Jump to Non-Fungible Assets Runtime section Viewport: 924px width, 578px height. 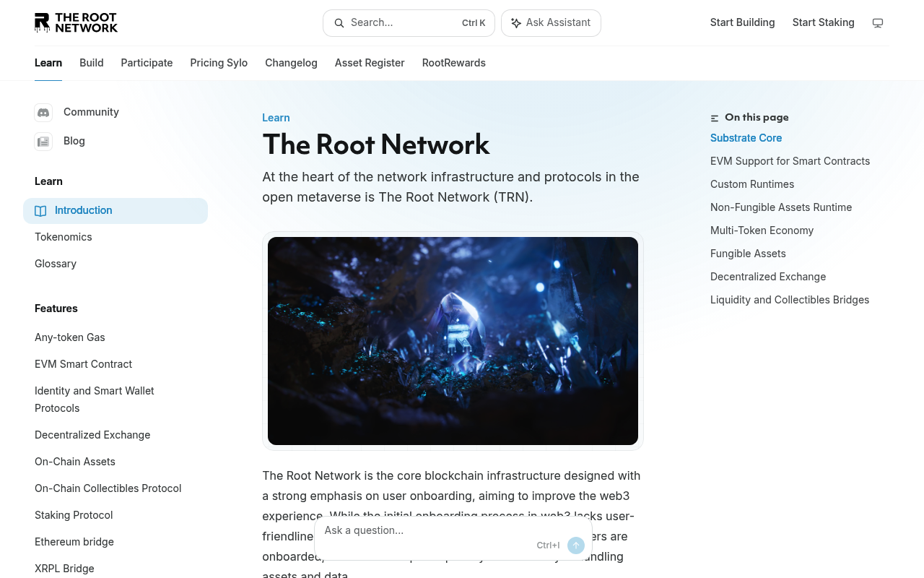pos(781,207)
